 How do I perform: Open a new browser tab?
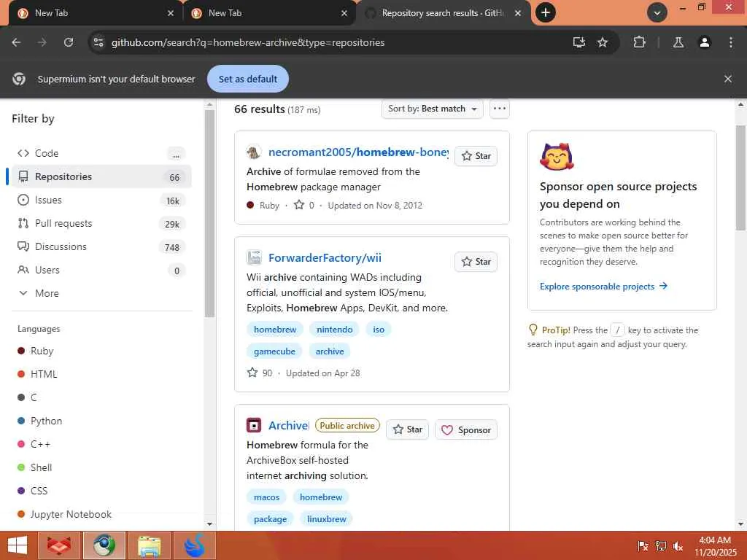pos(546,12)
